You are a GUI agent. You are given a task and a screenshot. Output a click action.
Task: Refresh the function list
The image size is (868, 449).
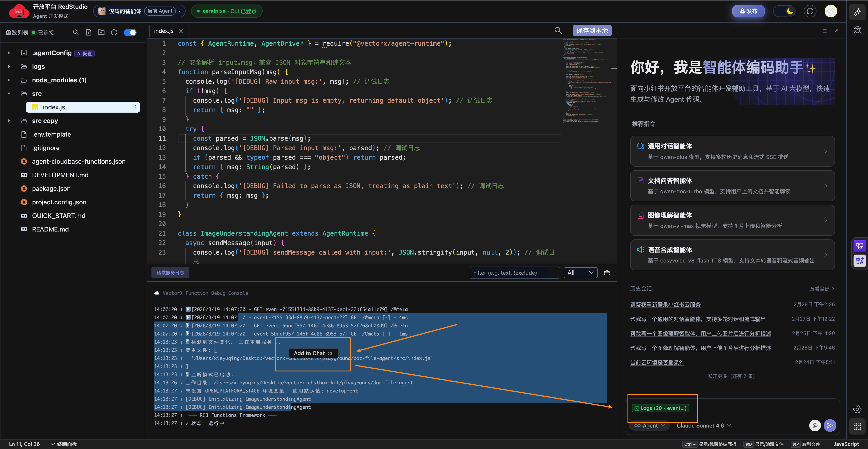(114, 32)
